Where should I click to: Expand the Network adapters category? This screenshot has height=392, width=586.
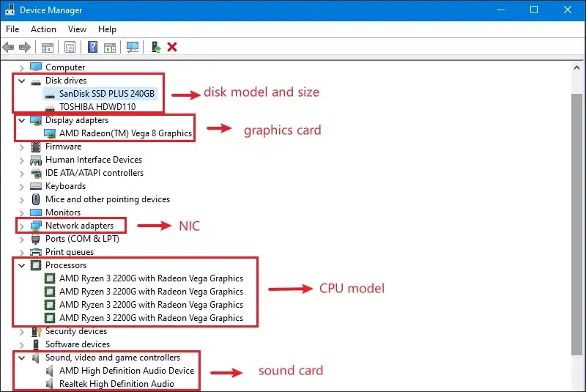[x=22, y=226]
